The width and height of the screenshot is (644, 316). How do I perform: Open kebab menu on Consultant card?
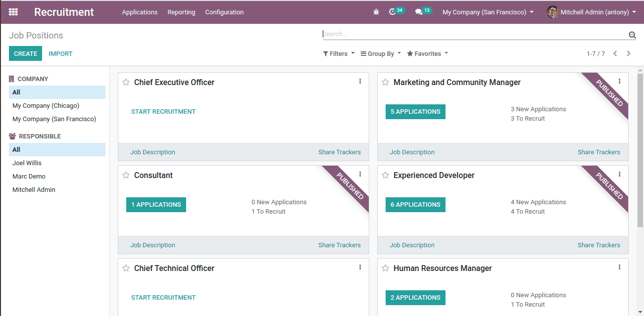(360, 174)
